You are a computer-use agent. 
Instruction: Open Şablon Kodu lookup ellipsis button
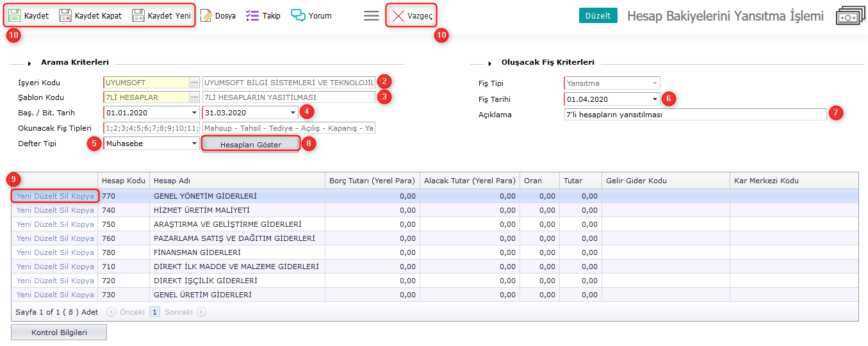(194, 97)
